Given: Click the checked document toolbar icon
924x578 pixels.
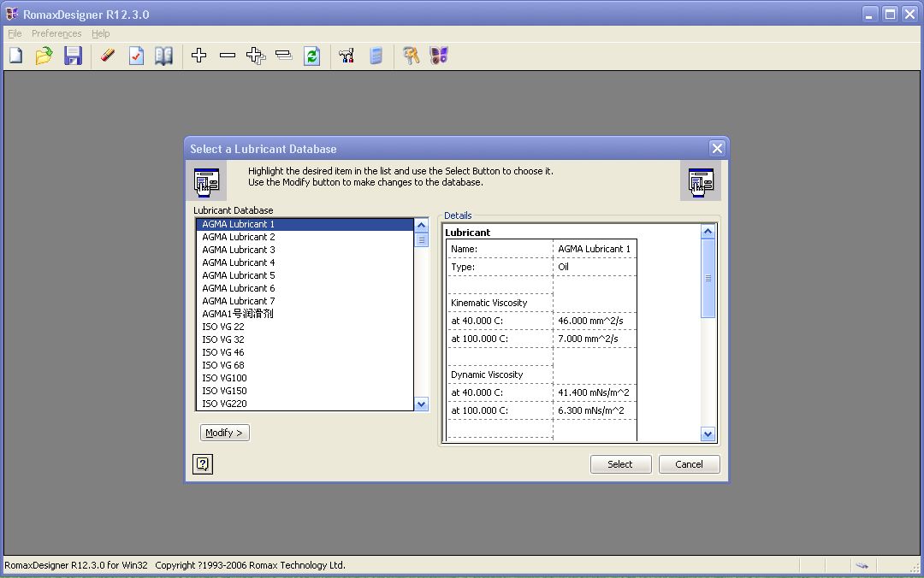Looking at the screenshot, I should (x=136, y=56).
